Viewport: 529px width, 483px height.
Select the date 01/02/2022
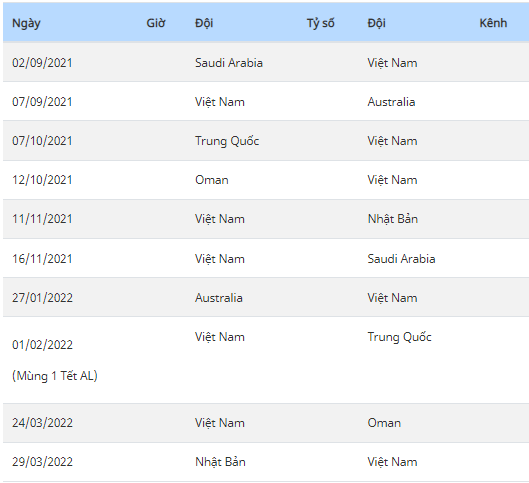pyautogui.click(x=43, y=345)
